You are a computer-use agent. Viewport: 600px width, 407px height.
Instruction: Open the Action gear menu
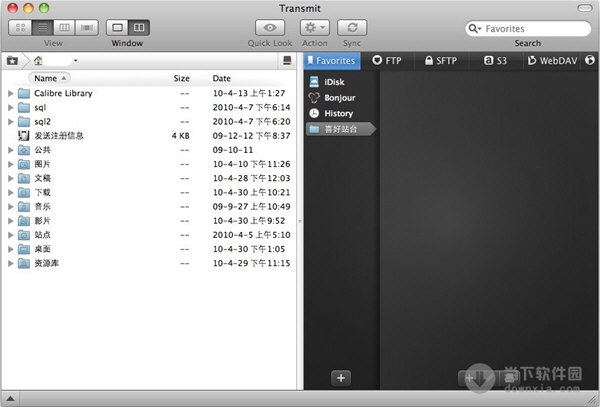coord(315,28)
